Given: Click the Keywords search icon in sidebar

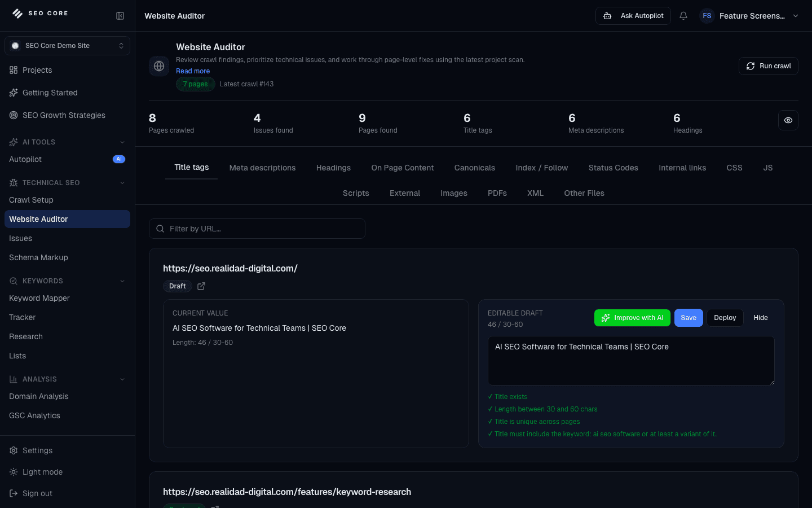Looking at the screenshot, I should (14, 281).
